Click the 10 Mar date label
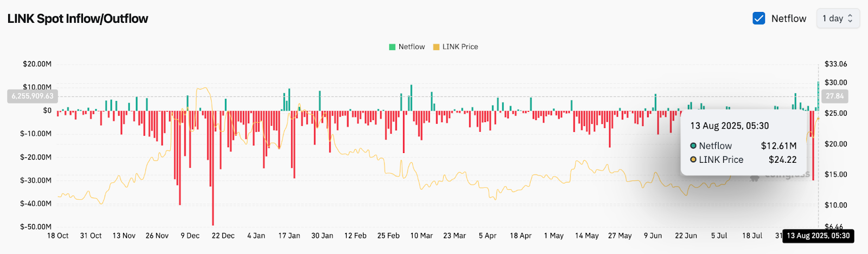 (x=422, y=236)
